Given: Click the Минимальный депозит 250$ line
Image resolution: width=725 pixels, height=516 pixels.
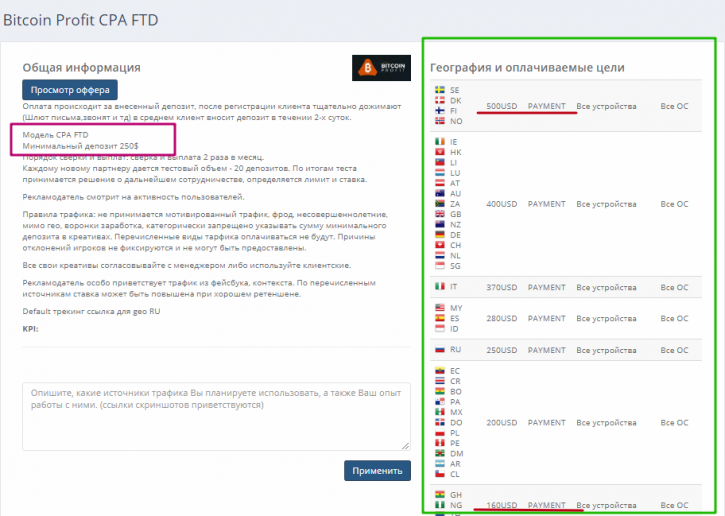Looking at the screenshot, I should (x=80, y=146).
